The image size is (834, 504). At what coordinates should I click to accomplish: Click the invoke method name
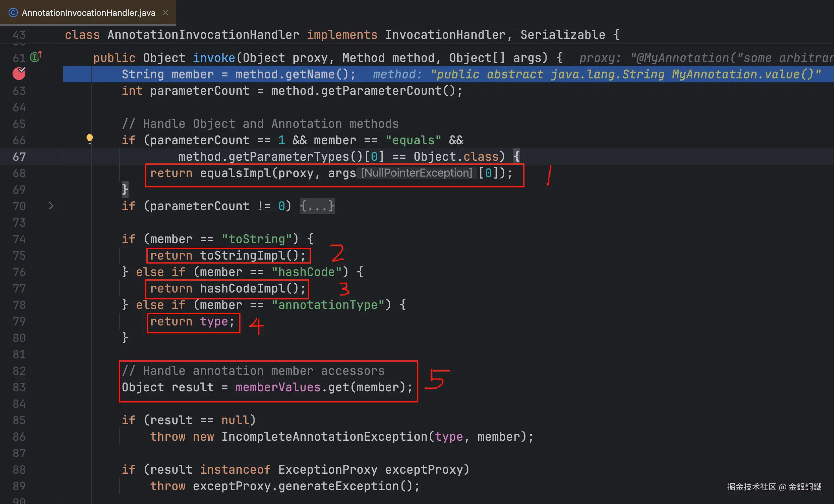tap(214, 58)
